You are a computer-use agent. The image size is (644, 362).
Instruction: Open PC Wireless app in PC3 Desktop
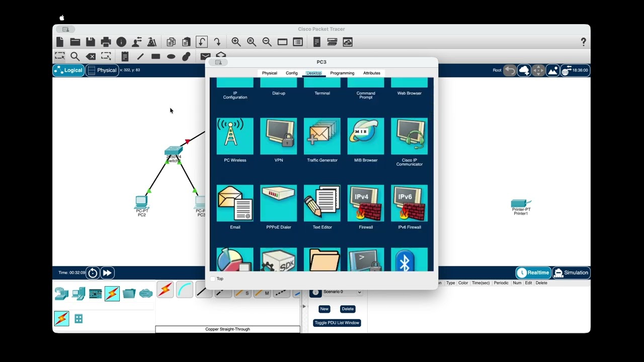coord(235,136)
